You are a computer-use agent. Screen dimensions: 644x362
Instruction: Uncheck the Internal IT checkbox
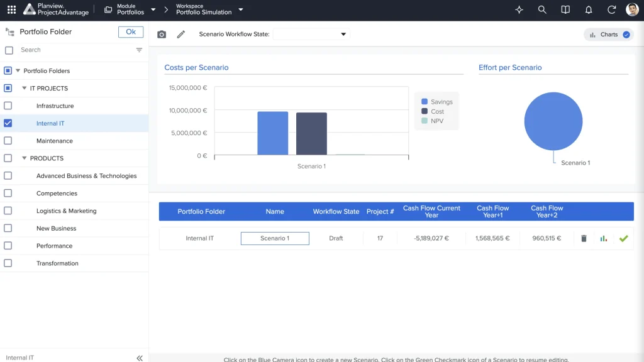coord(8,123)
